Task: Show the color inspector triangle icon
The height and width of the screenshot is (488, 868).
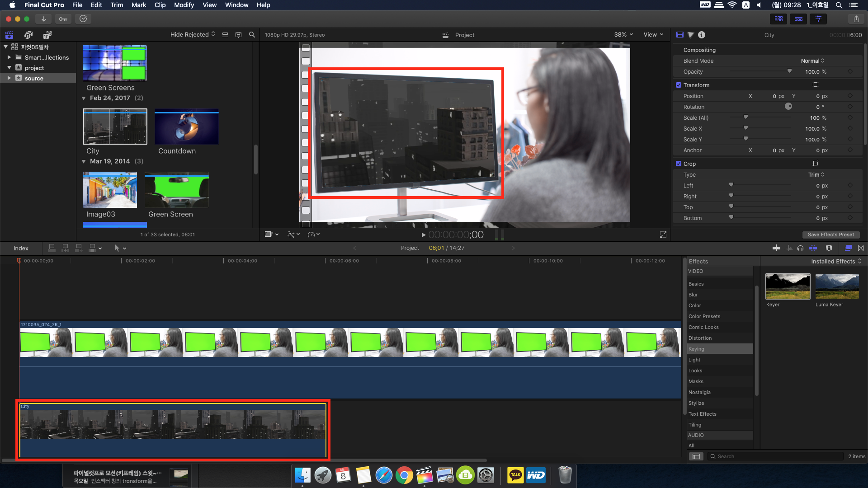Action: [691, 35]
